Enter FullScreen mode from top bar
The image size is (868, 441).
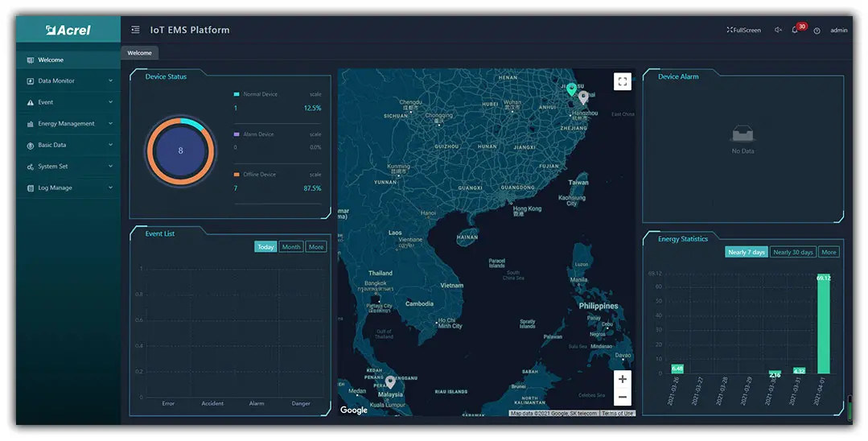[744, 31]
